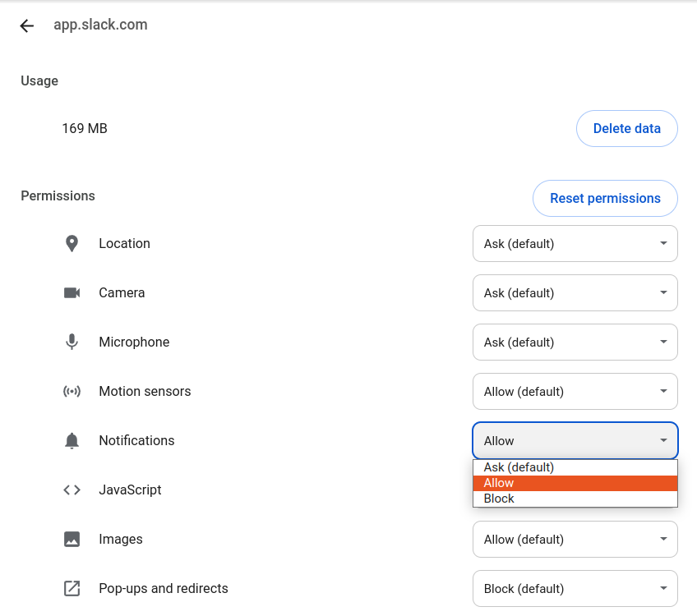Open the Microphone permission dropdown

click(575, 342)
